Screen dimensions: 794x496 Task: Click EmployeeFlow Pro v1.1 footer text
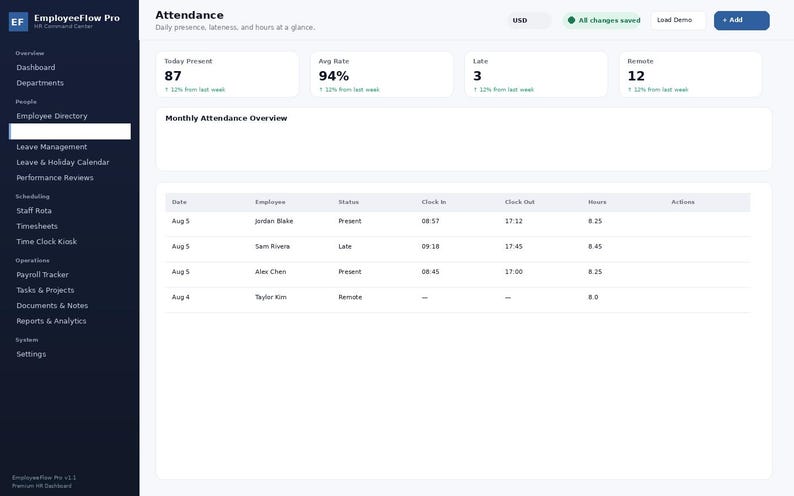click(x=44, y=478)
